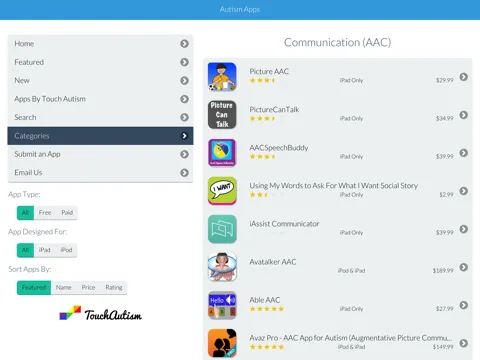Open the PictureCanTalk title
The image size is (480, 360).
(x=274, y=109)
